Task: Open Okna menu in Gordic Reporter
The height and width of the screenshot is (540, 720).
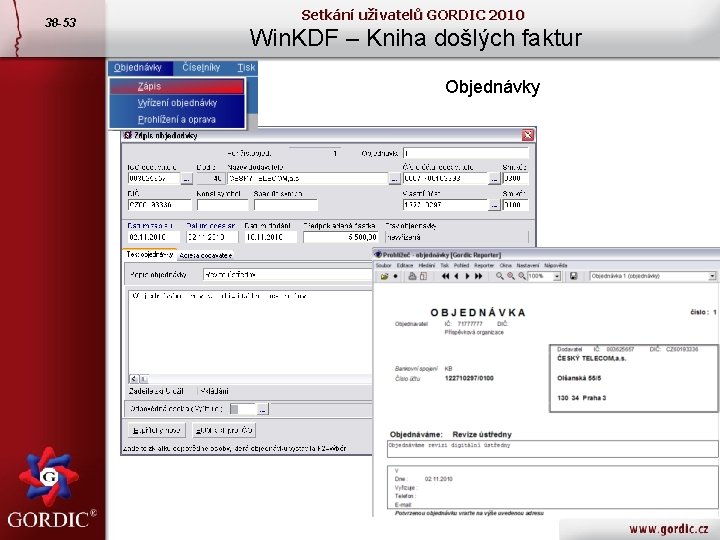Action: (506, 265)
